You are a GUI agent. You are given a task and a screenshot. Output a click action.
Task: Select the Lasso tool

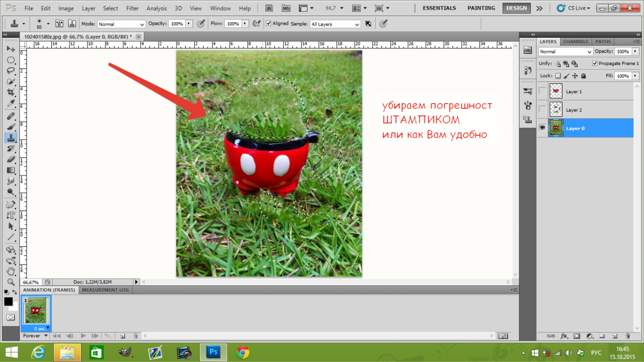[11, 71]
